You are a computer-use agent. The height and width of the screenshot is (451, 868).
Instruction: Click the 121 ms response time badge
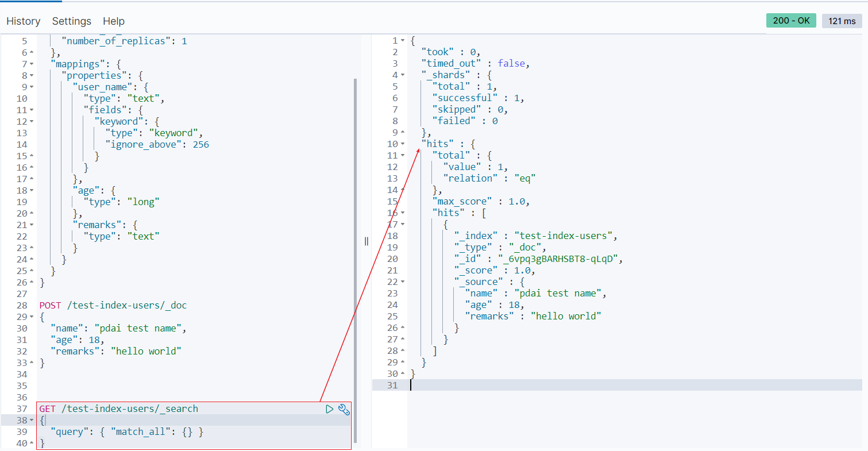point(842,21)
